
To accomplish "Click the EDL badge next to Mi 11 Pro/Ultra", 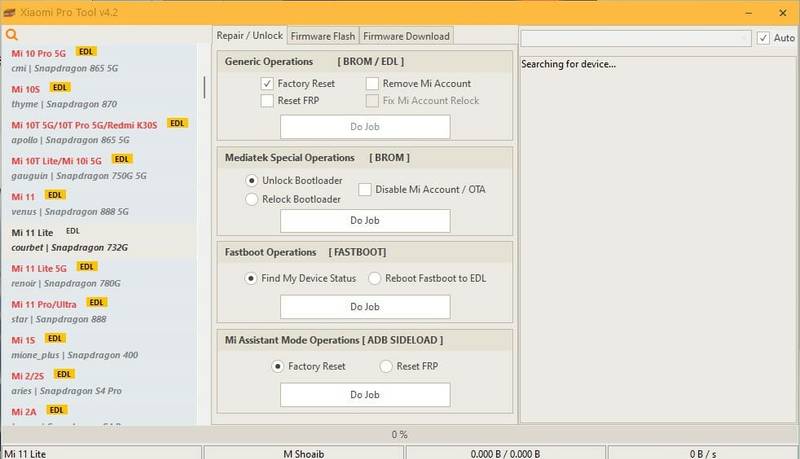I will click(x=96, y=302).
